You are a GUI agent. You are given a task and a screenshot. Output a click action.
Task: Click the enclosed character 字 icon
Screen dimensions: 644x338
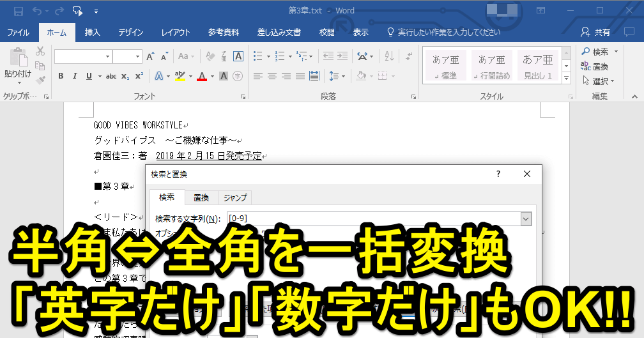click(238, 76)
